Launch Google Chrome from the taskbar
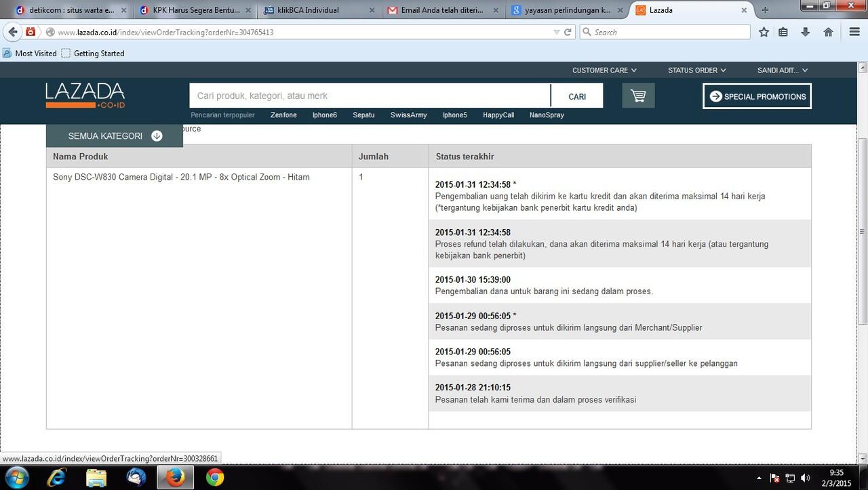Viewport: 868px width, 490px height. pyautogui.click(x=215, y=478)
